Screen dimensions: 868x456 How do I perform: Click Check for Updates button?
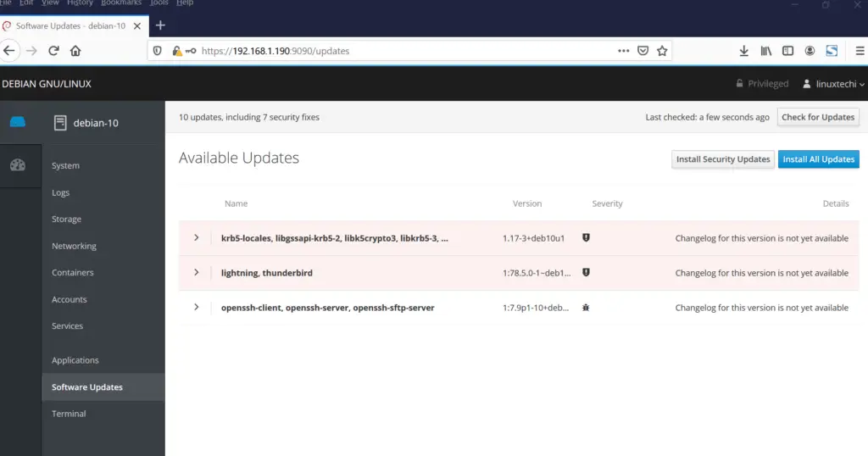coord(818,117)
